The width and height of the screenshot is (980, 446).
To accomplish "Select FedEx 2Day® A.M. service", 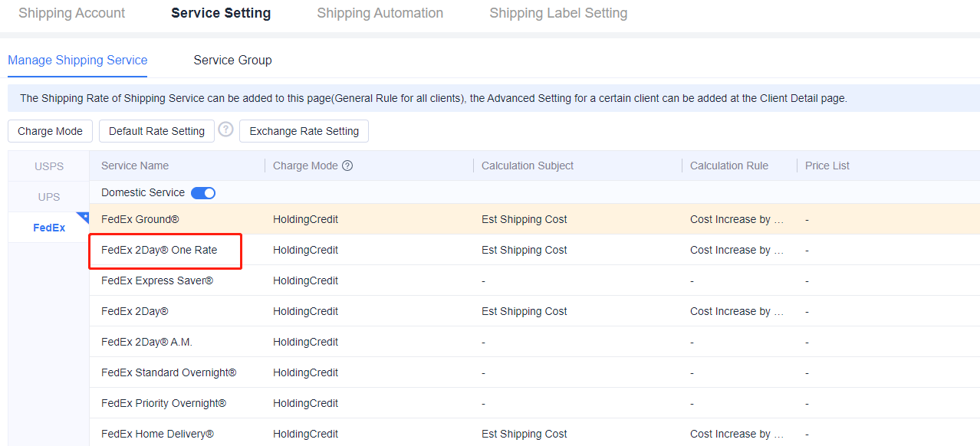I will 146,342.
